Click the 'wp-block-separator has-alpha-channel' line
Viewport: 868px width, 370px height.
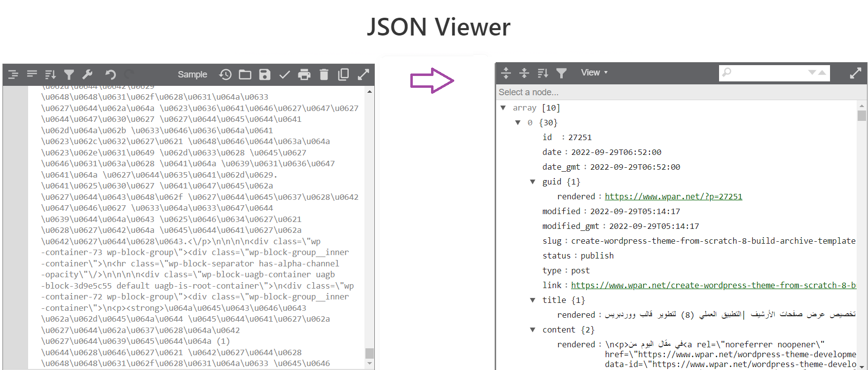190,263
